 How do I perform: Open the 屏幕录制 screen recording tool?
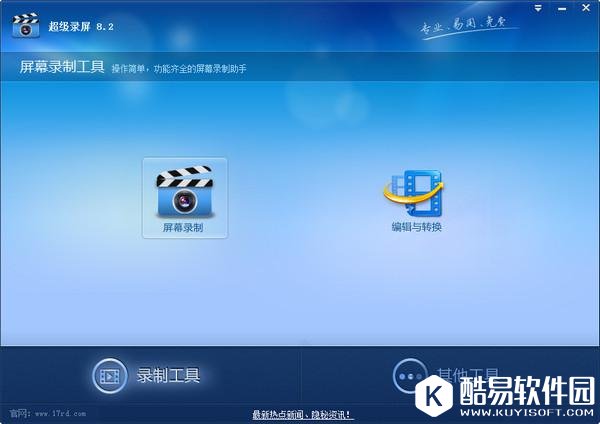[x=185, y=198]
